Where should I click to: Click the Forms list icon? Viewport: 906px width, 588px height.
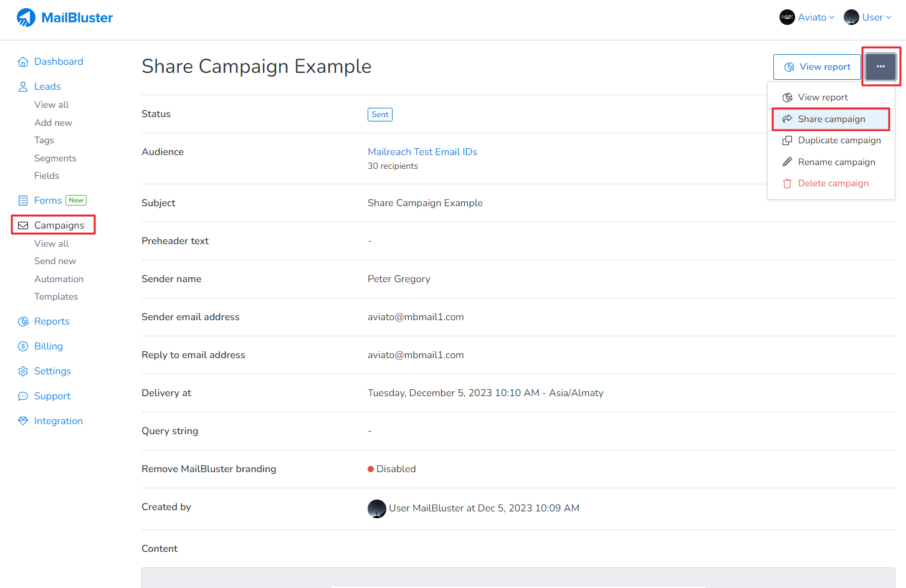point(23,201)
